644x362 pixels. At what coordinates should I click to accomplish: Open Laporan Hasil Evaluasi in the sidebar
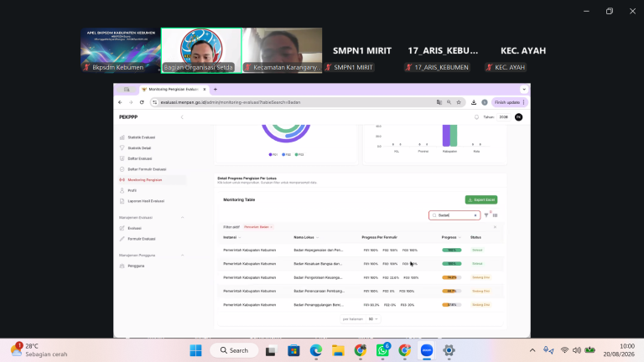pyautogui.click(x=146, y=201)
